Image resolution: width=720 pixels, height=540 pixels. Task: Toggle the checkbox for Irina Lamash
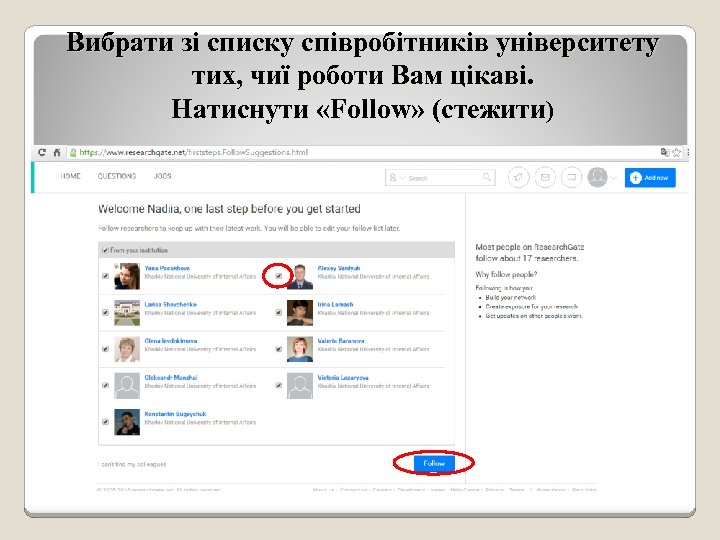(279, 312)
